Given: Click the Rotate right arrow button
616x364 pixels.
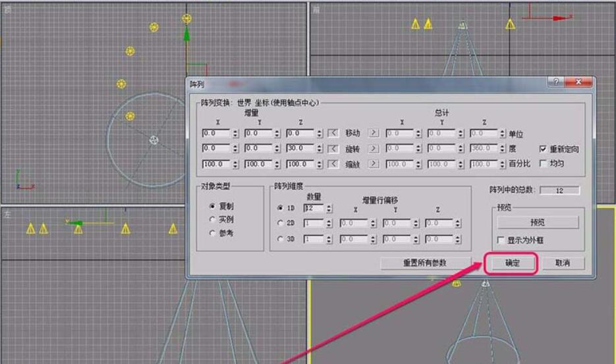Looking at the screenshot, I should pyautogui.click(x=373, y=148).
